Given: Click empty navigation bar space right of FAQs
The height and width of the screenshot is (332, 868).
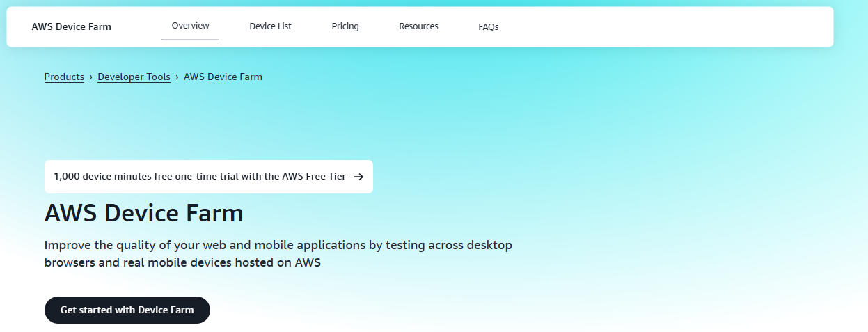Looking at the screenshot, I should tap(661, 27).
